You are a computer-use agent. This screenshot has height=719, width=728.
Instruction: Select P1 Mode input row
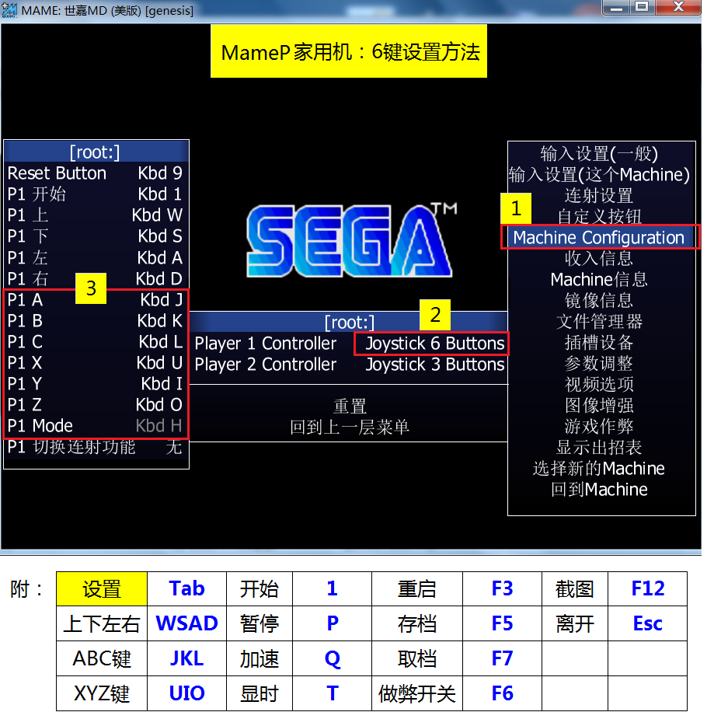click(x=96, y=425)
